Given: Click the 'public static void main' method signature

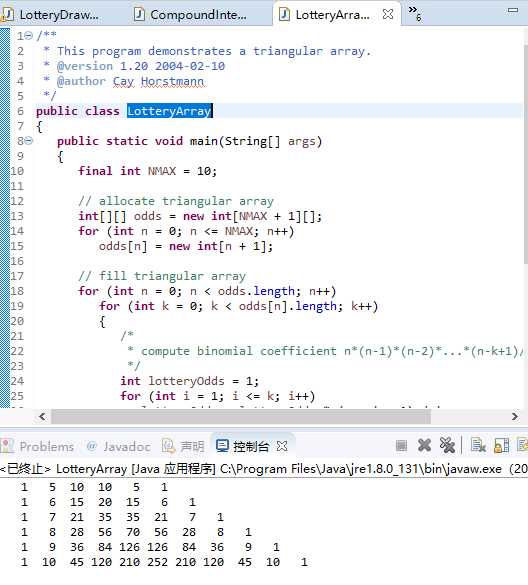Looking at the screenshot, I should point(190,141).
